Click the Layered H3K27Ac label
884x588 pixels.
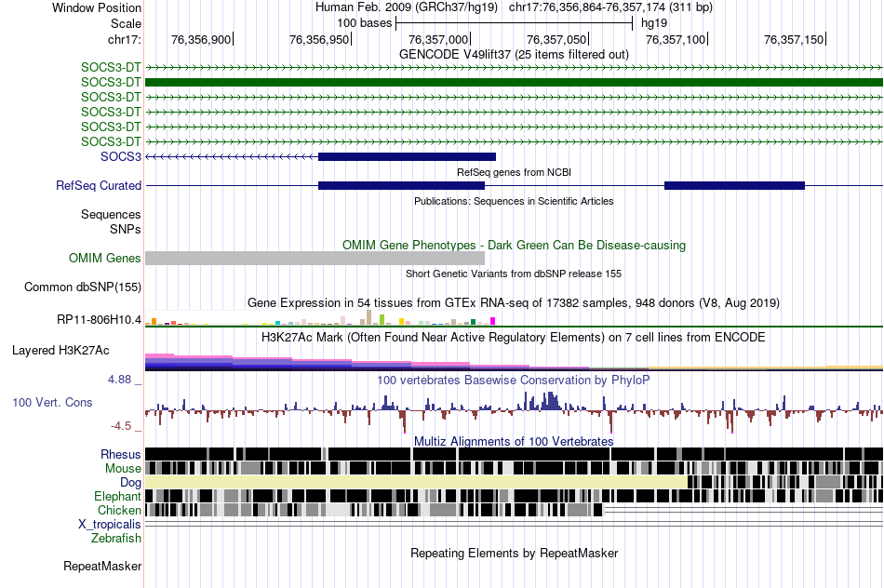pos(60,350)
